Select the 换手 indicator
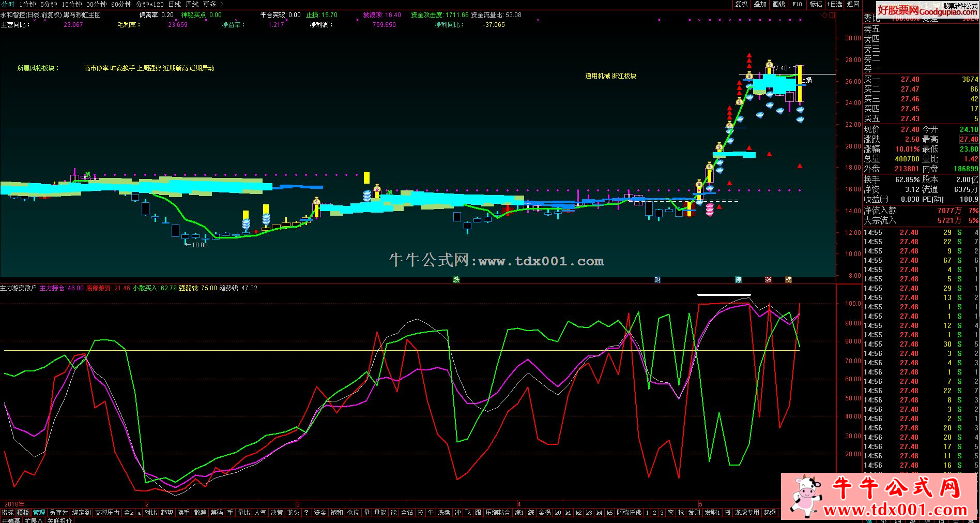 [x=183, y=513]
